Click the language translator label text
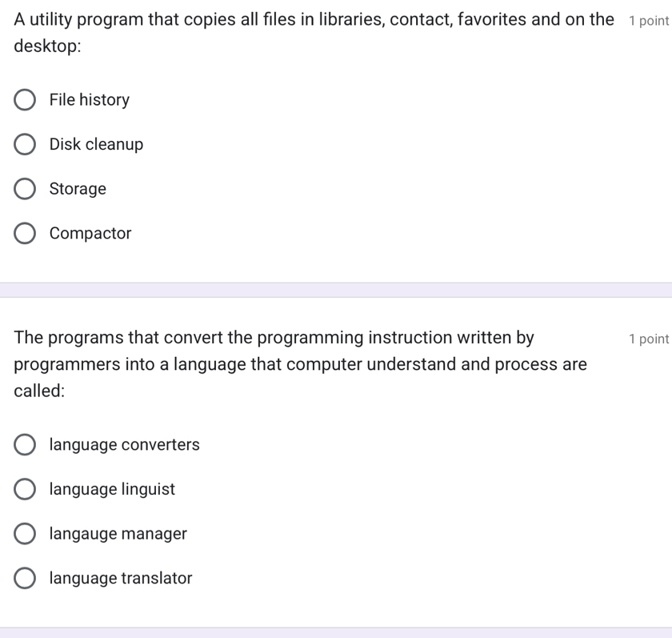The width and height of the screenshot is (672, 638). tap(121, 578)
